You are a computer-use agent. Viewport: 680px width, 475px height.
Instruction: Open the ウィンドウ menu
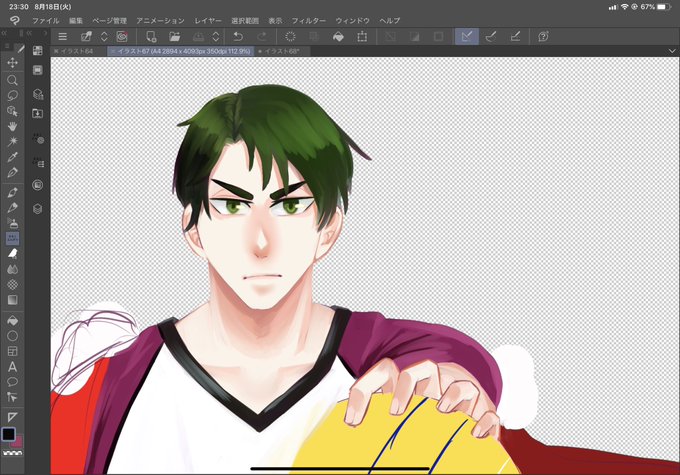point(352,20)
